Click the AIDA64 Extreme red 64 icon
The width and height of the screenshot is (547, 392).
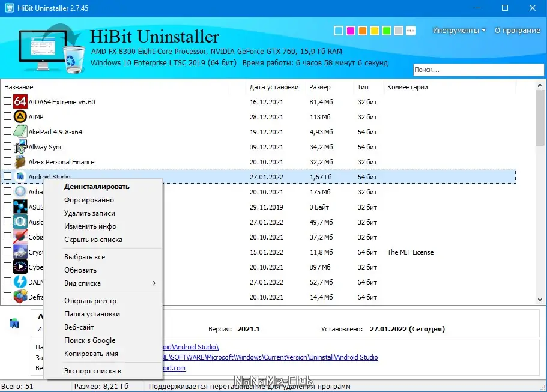[x=20, y=102]
